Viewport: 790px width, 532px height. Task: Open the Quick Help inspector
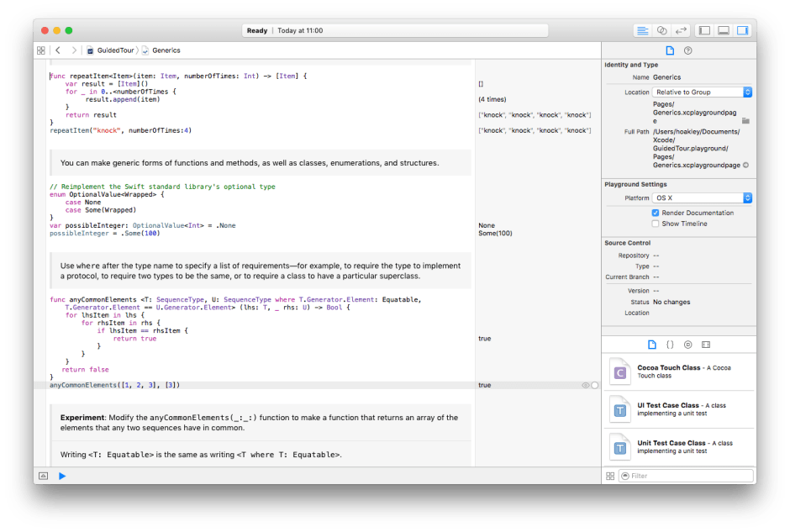687,50
